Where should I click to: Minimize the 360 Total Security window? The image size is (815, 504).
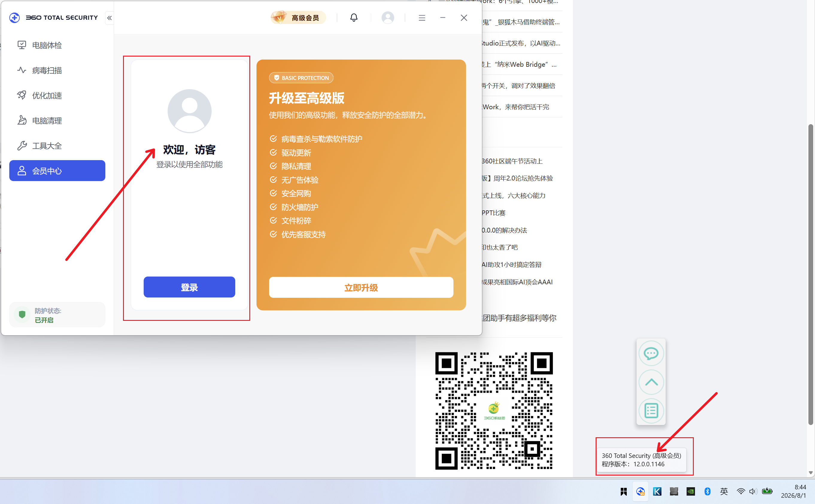click(x=442, y=18)
